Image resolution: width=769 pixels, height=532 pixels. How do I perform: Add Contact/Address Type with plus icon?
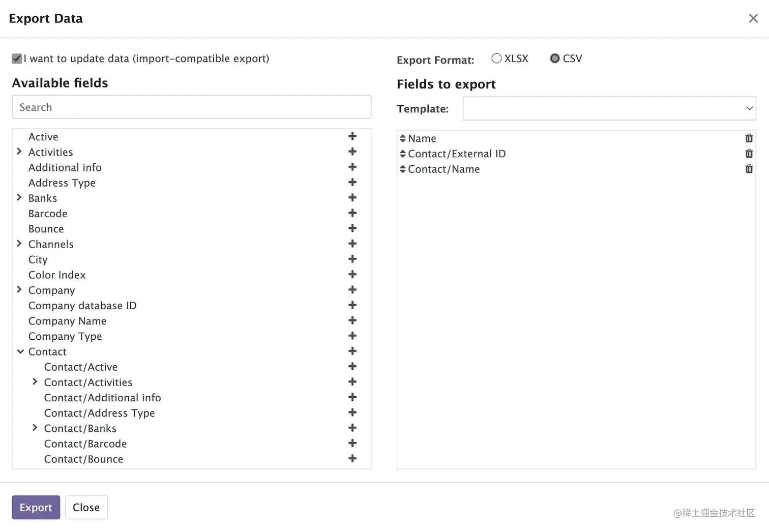click(x=352, y=412)
